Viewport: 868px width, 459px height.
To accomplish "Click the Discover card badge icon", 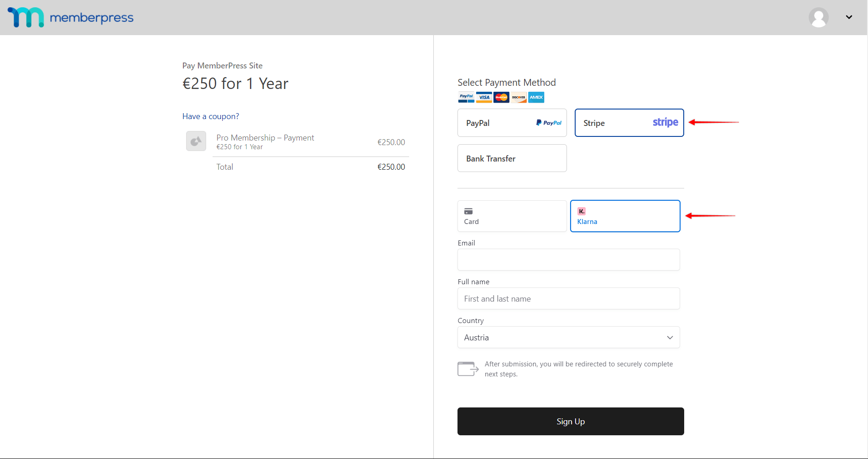I will click(x=519, y=97).
